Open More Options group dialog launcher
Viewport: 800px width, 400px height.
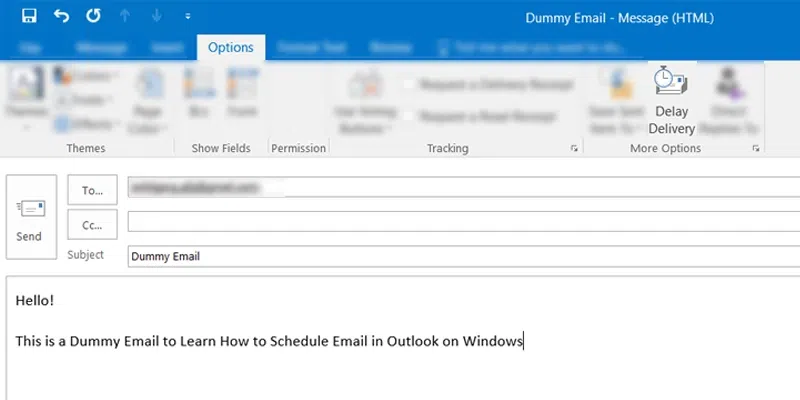point(756,148)
